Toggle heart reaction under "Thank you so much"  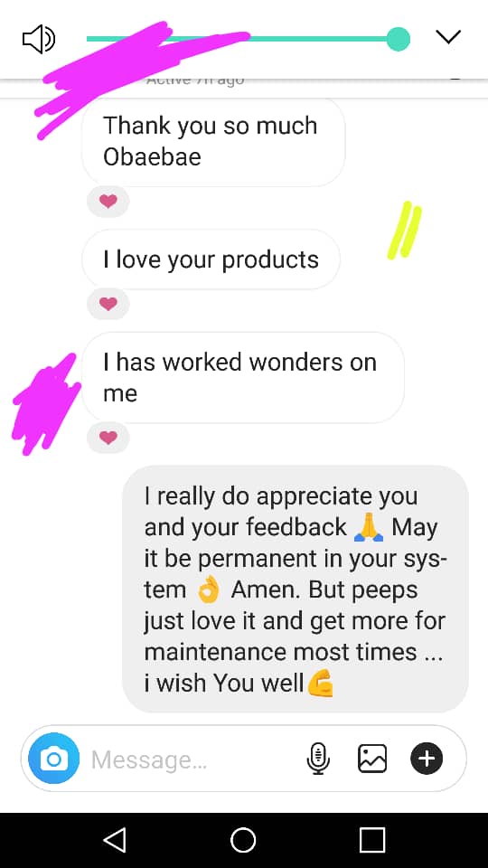(108, 202)
